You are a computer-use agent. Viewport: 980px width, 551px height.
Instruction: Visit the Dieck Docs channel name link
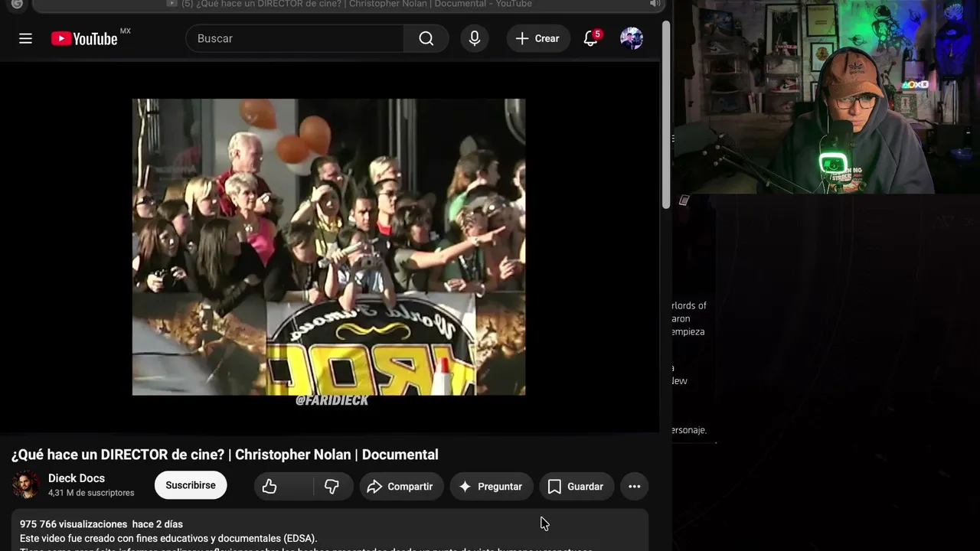(x=77, y=478)
